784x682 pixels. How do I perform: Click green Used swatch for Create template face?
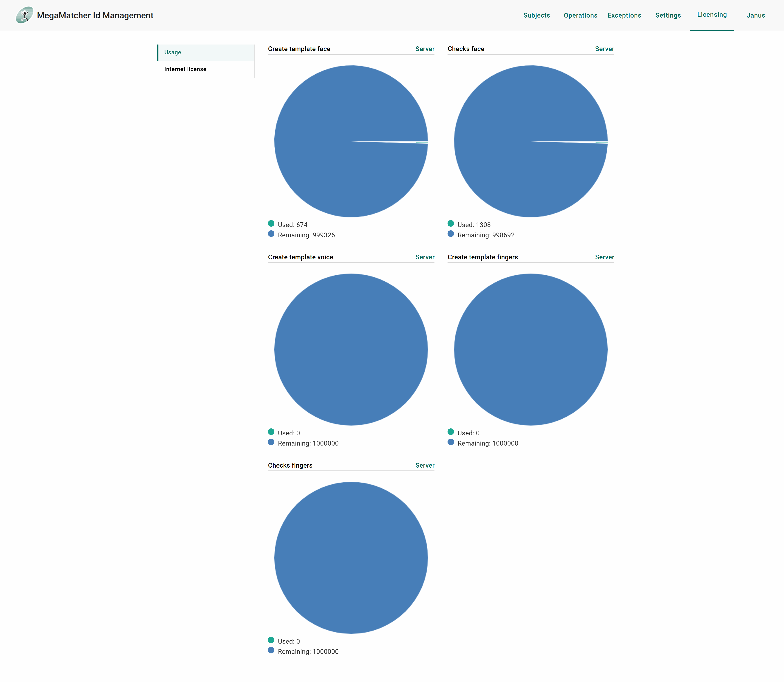pyautogui.click(x=271, y=223)
